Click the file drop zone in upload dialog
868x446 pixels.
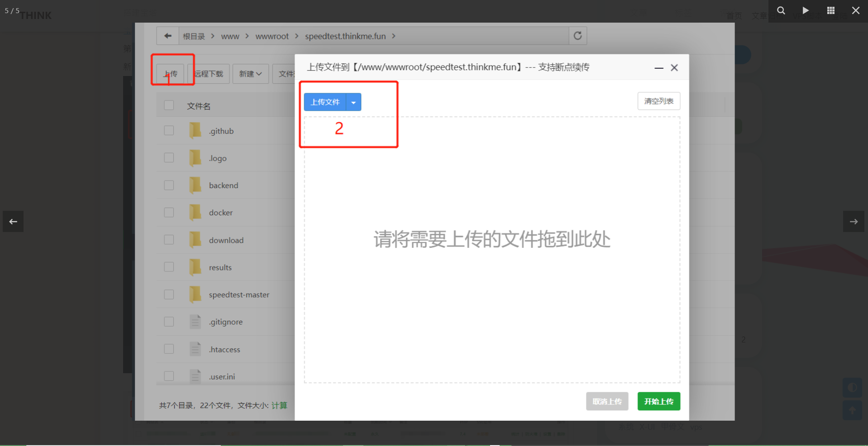point(492,250)
